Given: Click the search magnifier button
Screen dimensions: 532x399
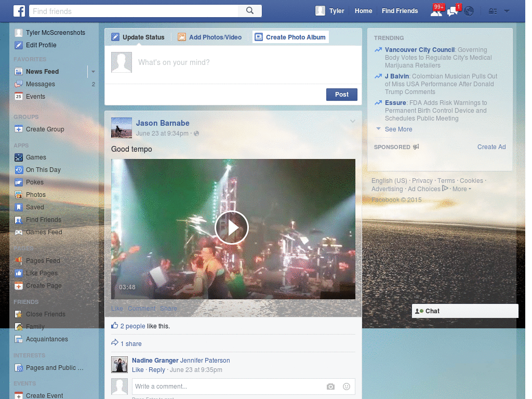Looking at the screenshot, I should point(250,11).
